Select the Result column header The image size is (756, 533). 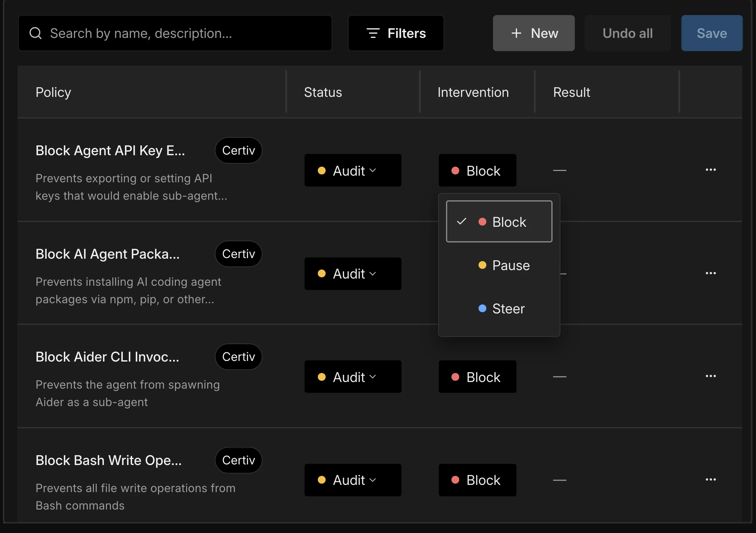click(572, 92)
